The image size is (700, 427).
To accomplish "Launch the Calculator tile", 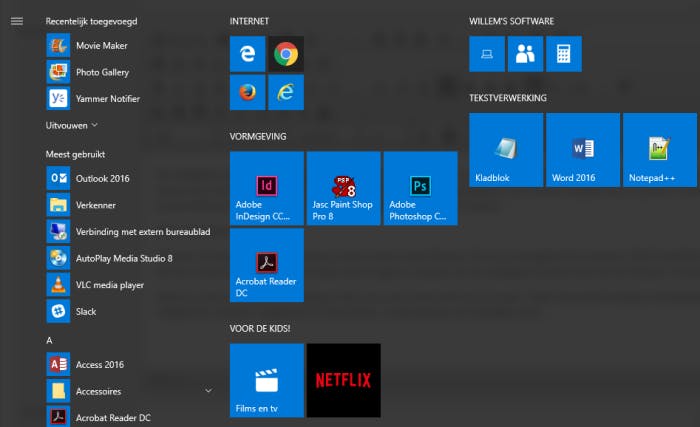I will (x=564, y=54).
